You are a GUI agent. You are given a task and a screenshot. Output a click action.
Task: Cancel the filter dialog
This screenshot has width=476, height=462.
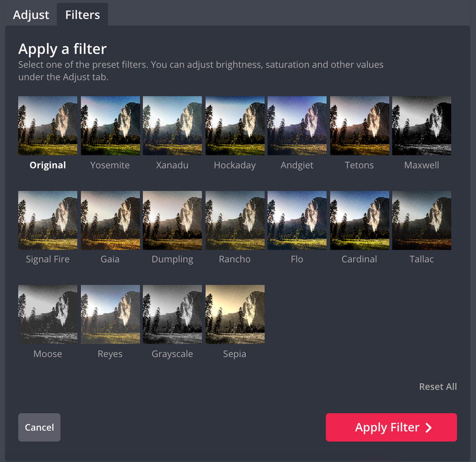click(39, 427)
